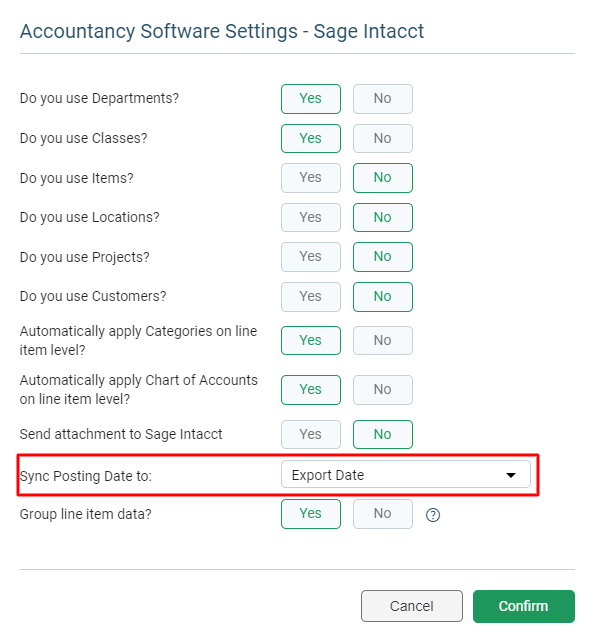Click No for Send attachment to Sage Intacct

(383, 434)
